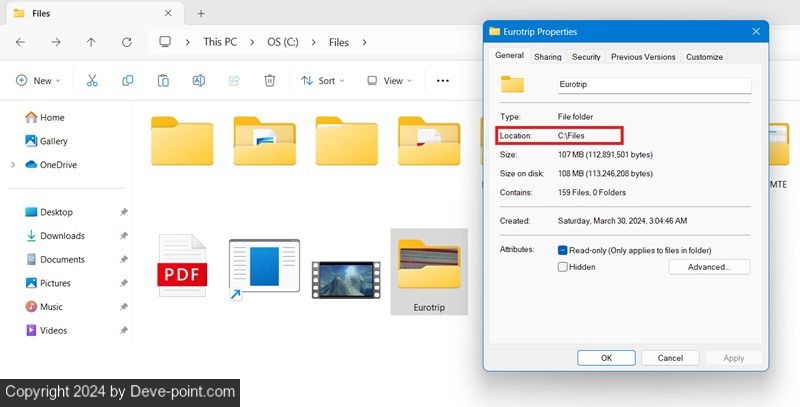Click the Copy icon in toolbar
Screen dimensions: 800x407
[x=127, y=80]
